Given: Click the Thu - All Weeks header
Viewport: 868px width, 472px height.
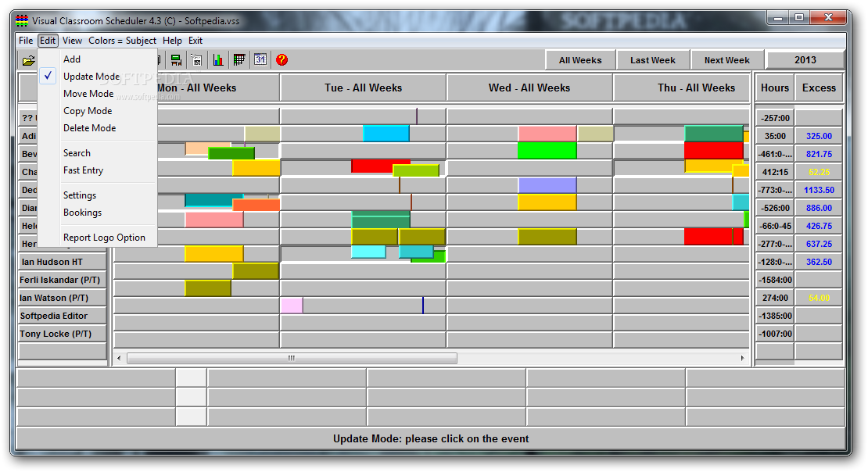Looking at the screenshot, I should [x=682, y=88].
